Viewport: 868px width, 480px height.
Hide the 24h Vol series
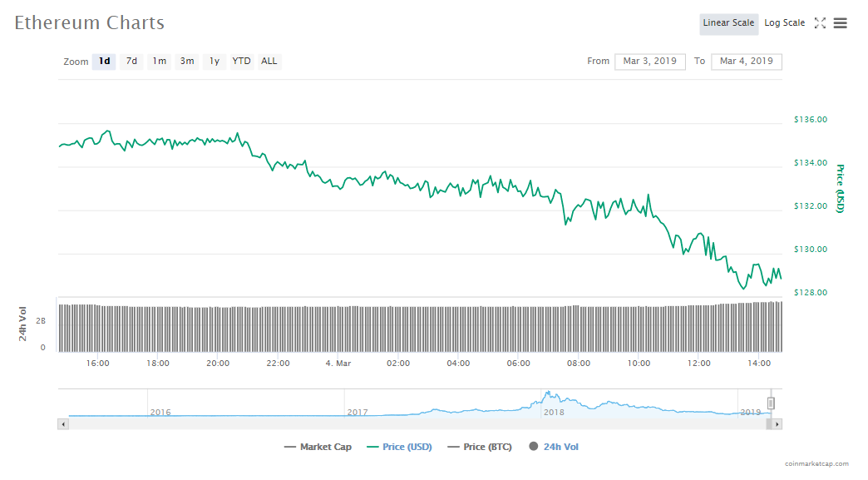point(554,447)
